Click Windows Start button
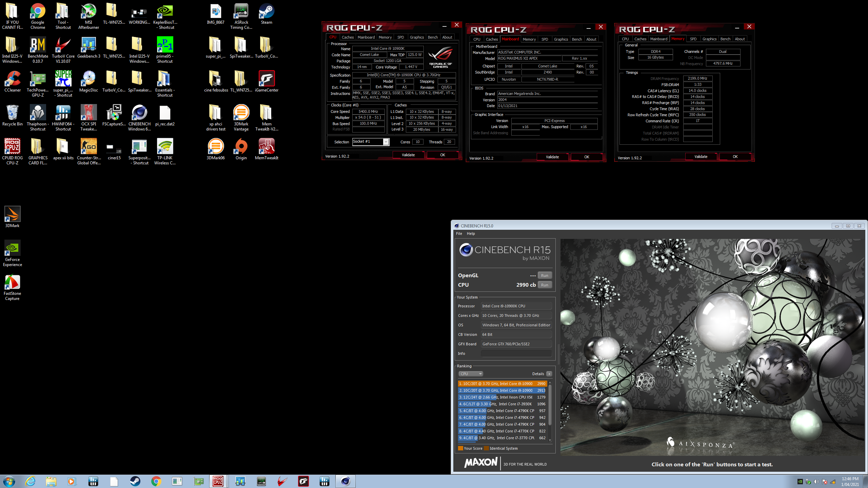This screenshot has height=488, width=868. pyautogui.click(x=9, y=481)
